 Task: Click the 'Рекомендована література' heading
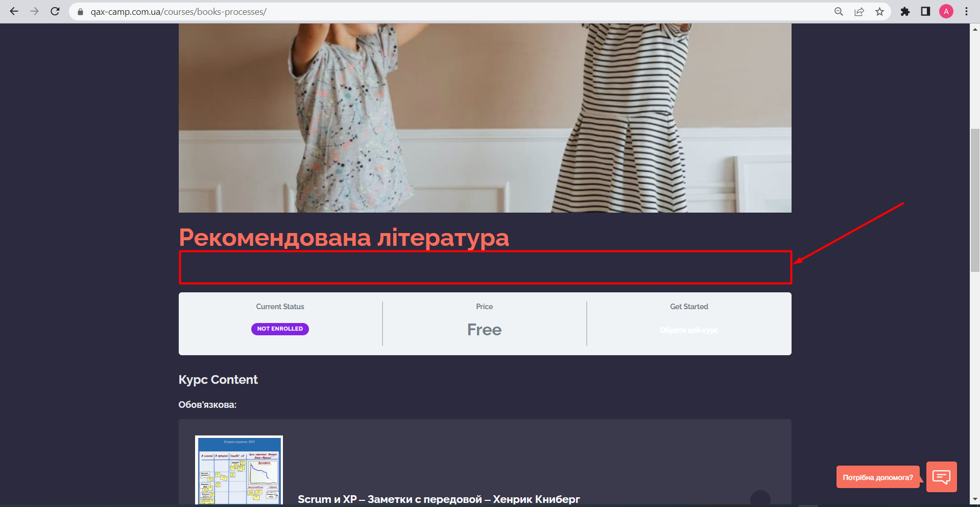[344, 238]
